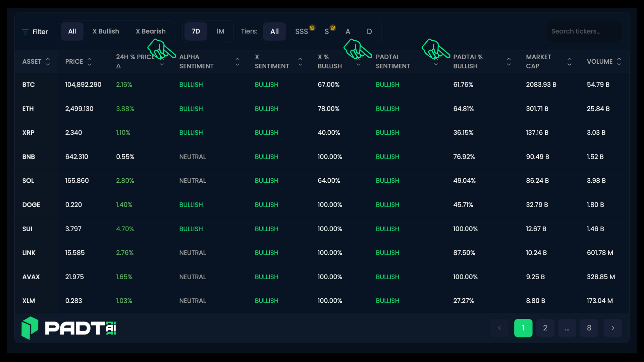Click the Search tickers field
Image resolution: width=644 pixels, height=362 pixels.
point(584,31)
